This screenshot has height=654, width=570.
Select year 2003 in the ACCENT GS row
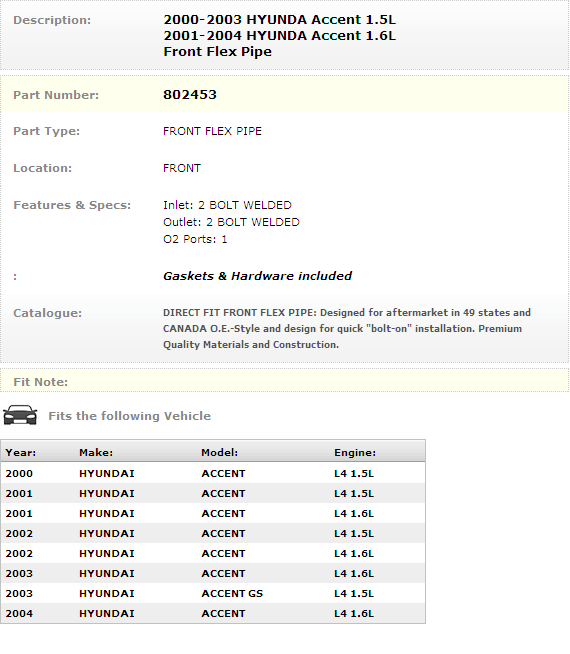(19, 594)
